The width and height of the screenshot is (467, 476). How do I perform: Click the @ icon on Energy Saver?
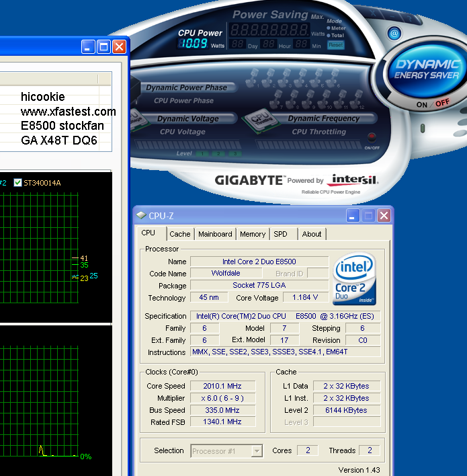(x=394, y=33)
